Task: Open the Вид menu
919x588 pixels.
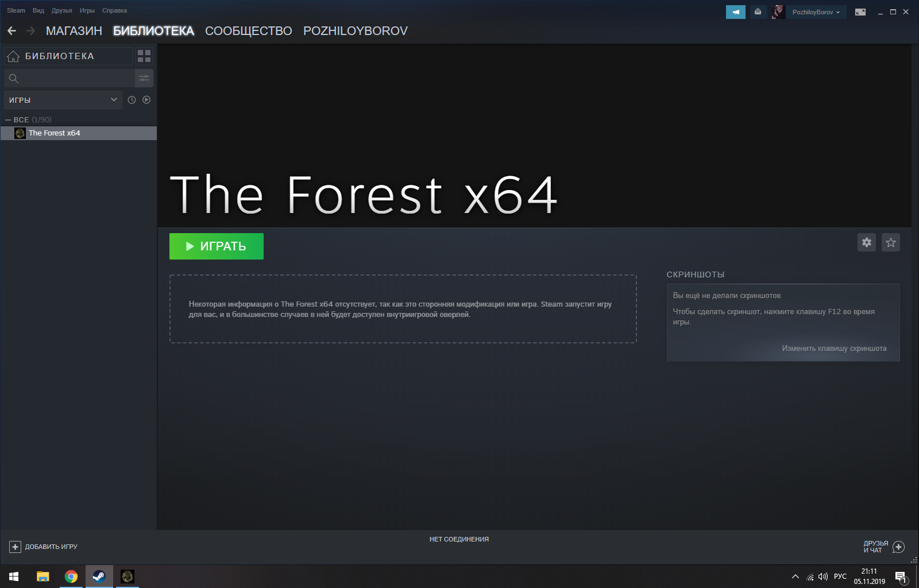Action: (38, 10)
